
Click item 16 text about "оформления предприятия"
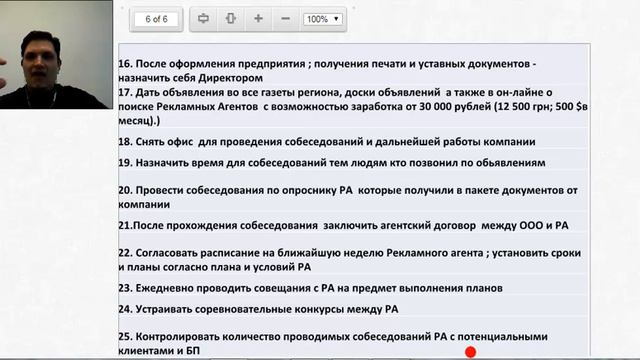click(x=327, y=64)
